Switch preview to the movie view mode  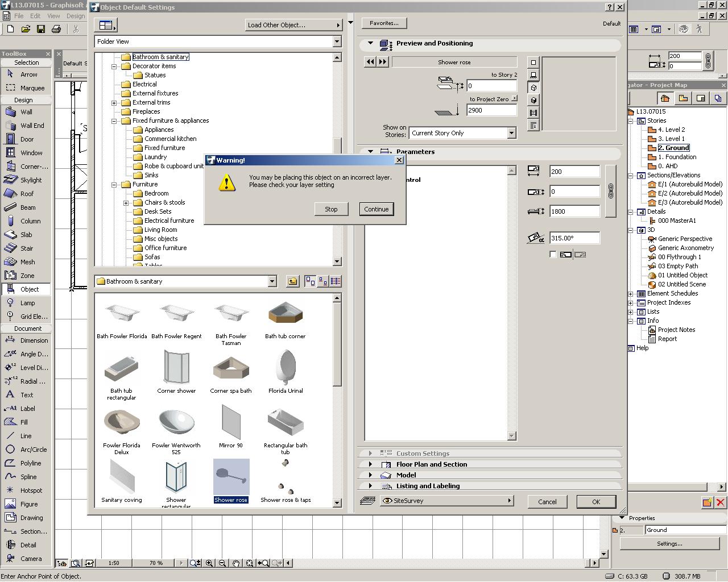click(x=533, y=113)
